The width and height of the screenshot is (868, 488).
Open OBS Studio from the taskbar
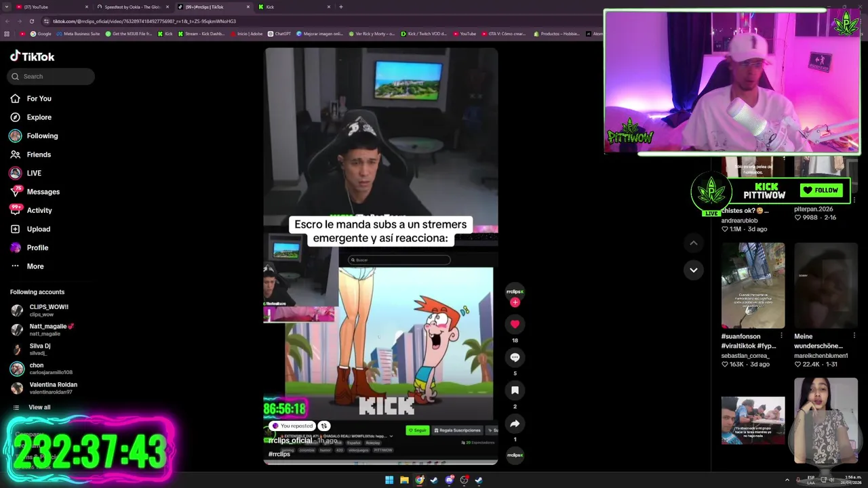(464, 480)
